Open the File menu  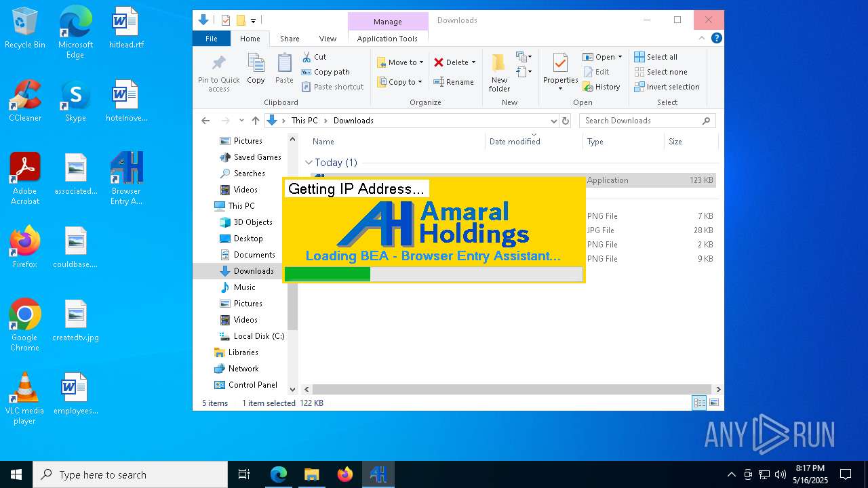click(212, 39)
